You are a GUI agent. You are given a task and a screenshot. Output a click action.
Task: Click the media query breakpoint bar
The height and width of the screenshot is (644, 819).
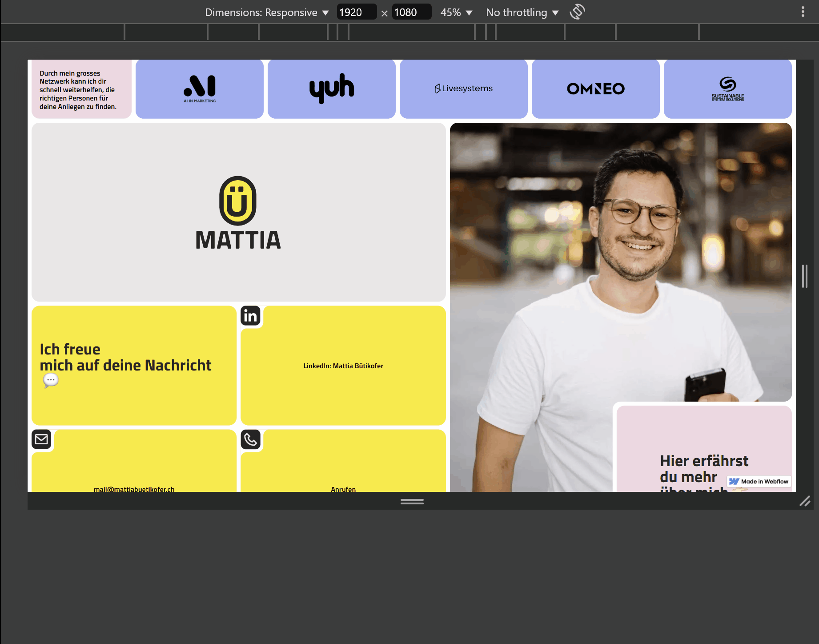click(x=409, y=32)
